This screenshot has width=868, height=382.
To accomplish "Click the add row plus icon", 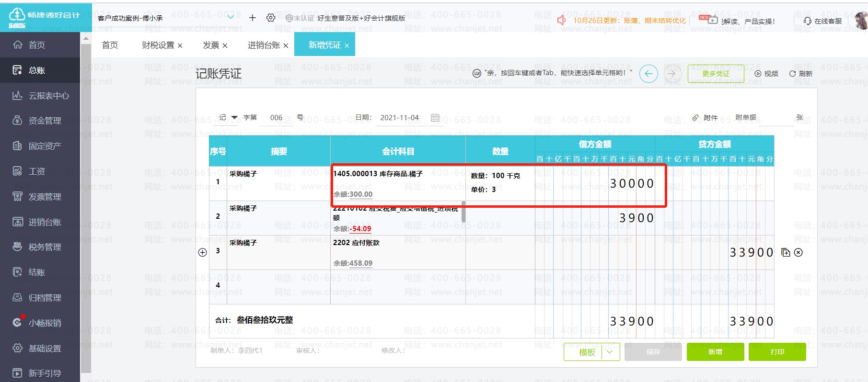I will pyautogui.click(x=203, y=252).
